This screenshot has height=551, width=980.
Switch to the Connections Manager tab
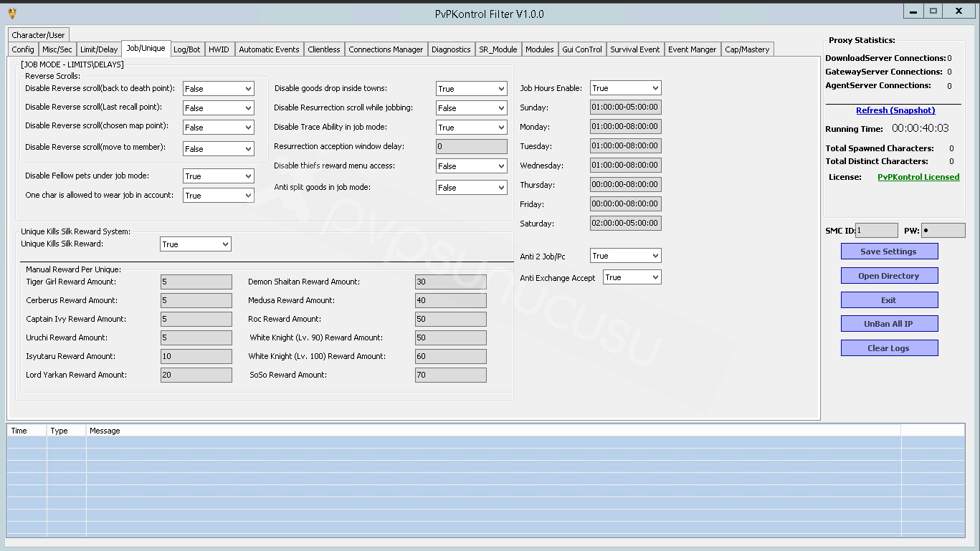[386, 49]
